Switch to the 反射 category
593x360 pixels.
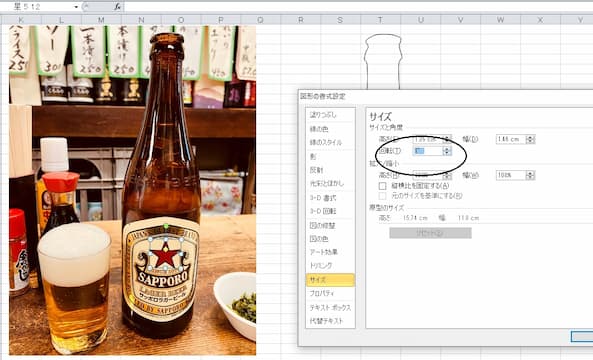tap(330, 170)
